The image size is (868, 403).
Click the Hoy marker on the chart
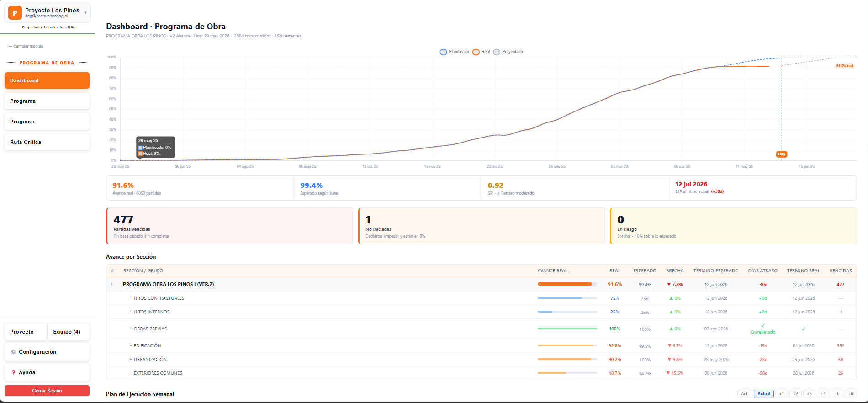782,154
